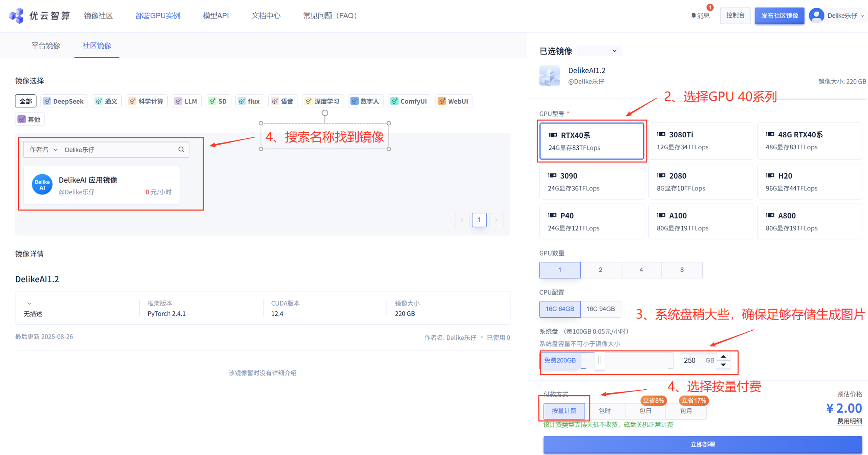The image size is (868, 455).
Task: Expand the 无描述 description chevron
Action: 29,303
